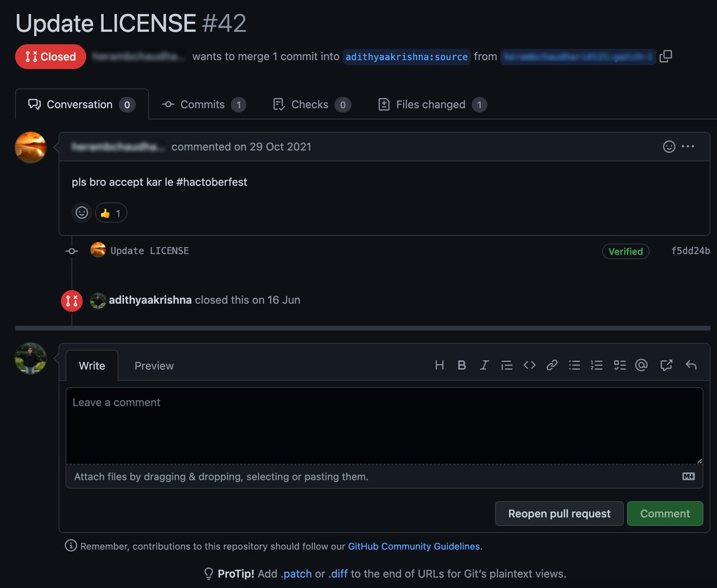717x588 pixels.
Task: Open comment options three-dot menu
Action: [x=688, y=146]
